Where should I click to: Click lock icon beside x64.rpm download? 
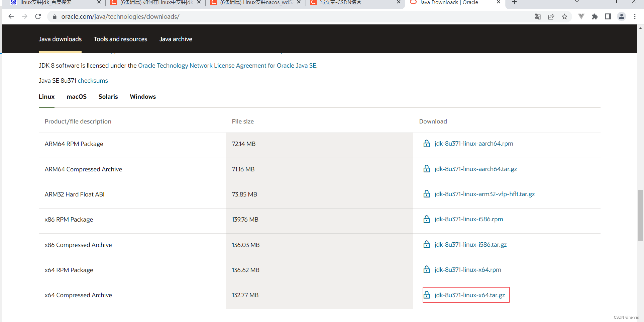point(427,269)
